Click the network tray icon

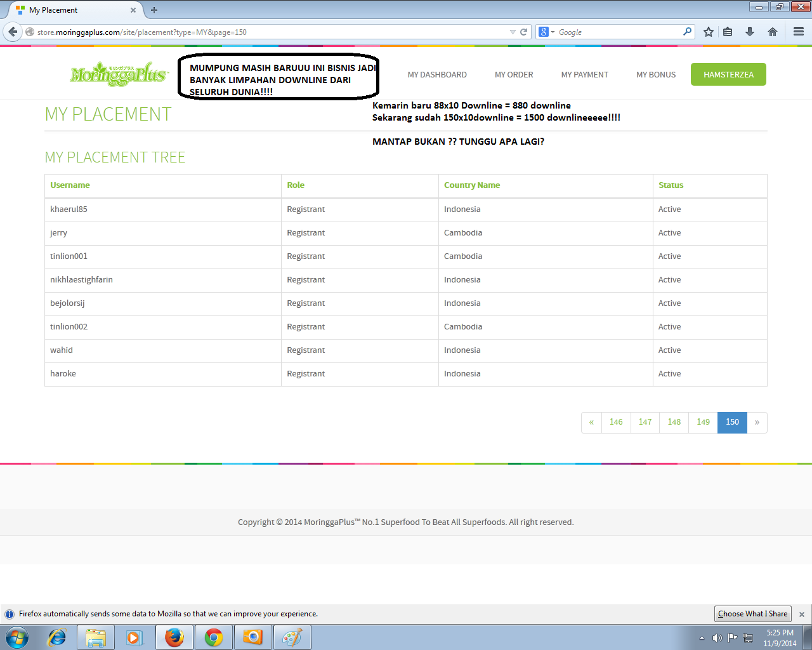click(x=749, y=638)
